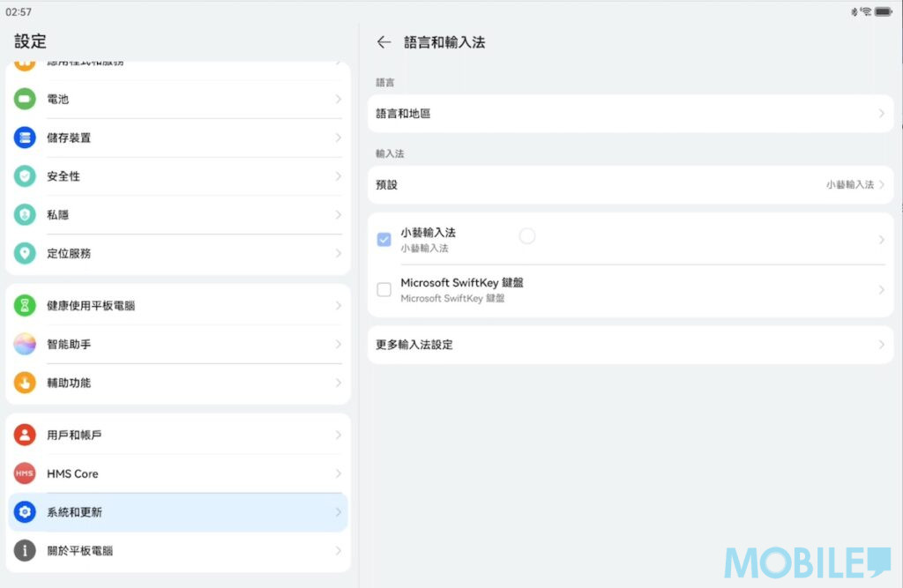Tap the security (安全性) shield icon
903x588 pixels.
(x=25, y=176)
